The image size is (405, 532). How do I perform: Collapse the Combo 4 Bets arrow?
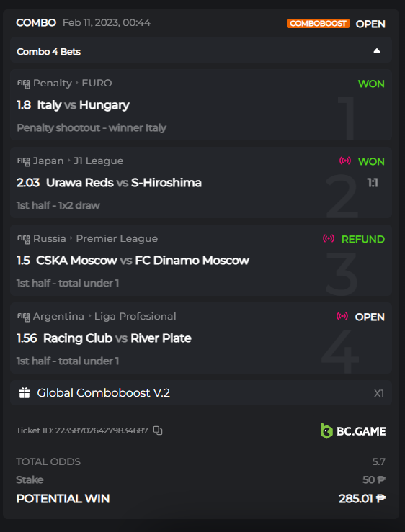pos(376,51)
